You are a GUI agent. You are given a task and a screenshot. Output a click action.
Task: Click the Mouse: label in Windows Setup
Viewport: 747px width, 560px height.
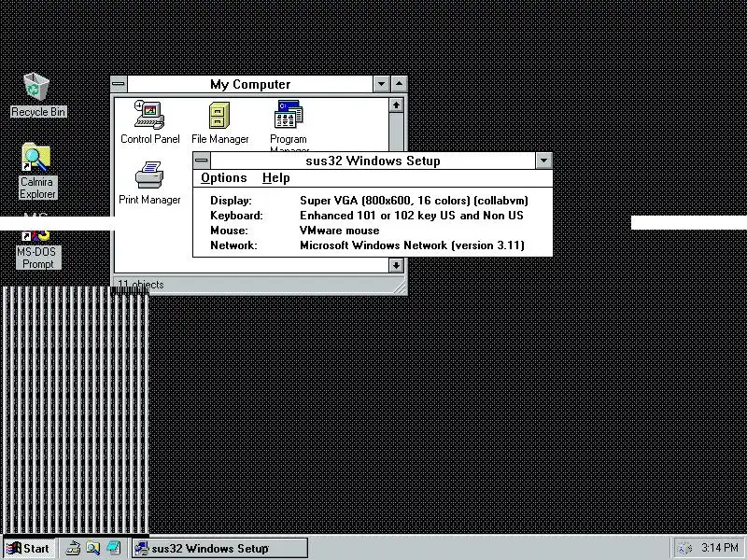(x=229, y=231)
